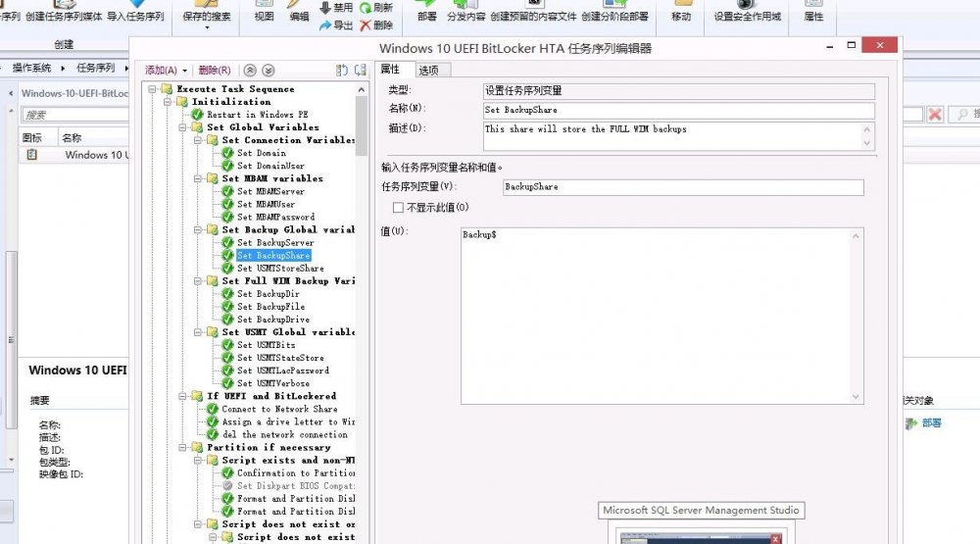980x544 pixels.
Task: Collapse the Set Global Variables group
Action: [182, 127]
